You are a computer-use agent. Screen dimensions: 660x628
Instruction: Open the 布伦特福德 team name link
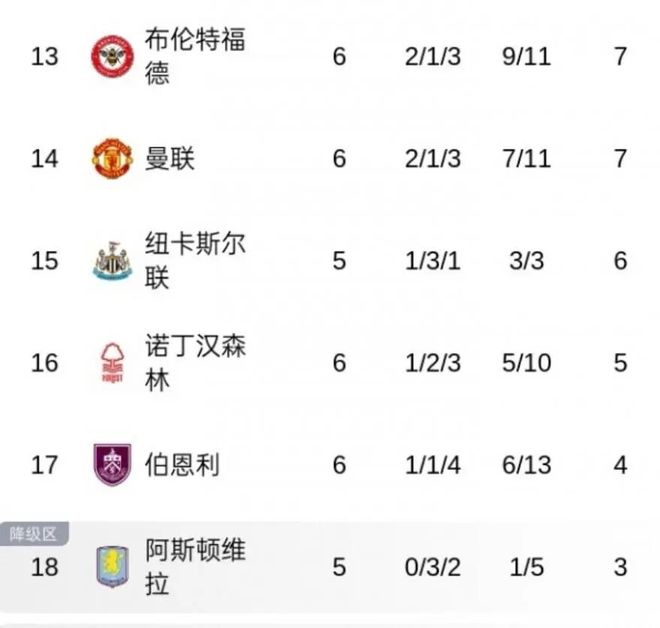point(195,56)
